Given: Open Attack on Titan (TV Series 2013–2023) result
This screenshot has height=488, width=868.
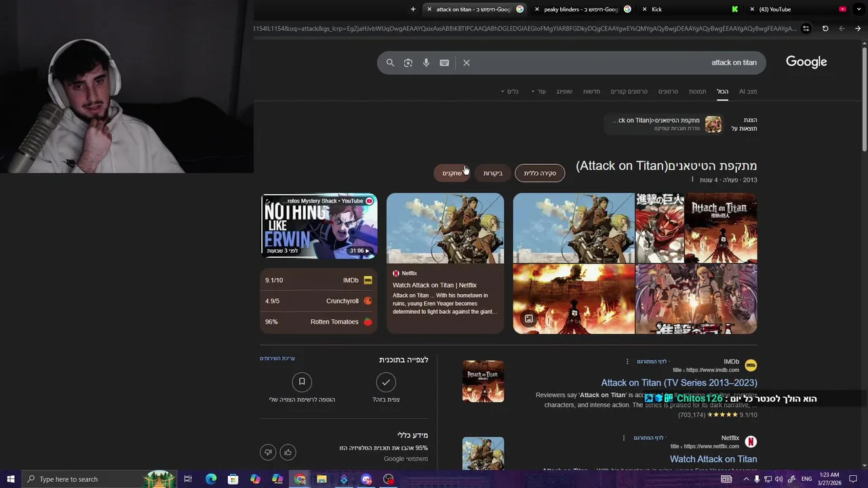Looking at the screenshot, I should [679, 383].
